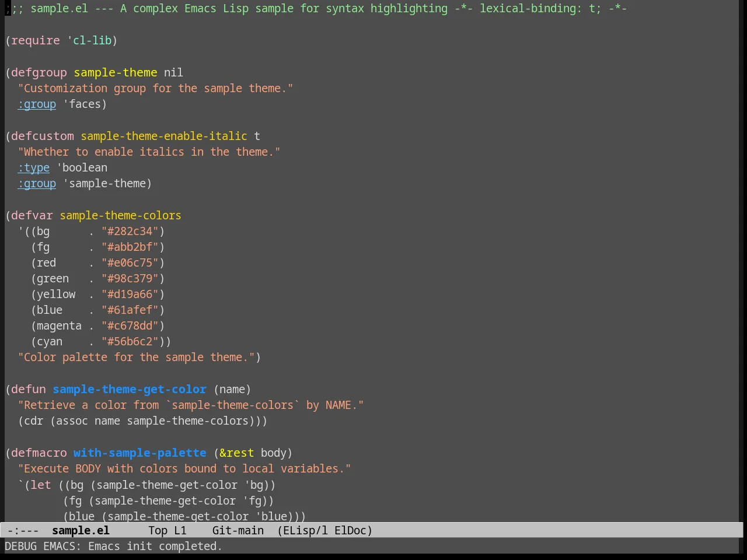The height and width of the screenshot is (560, 747).
Task: Click the 'magenta' key in the color alist
Action: tap(59, 325)
